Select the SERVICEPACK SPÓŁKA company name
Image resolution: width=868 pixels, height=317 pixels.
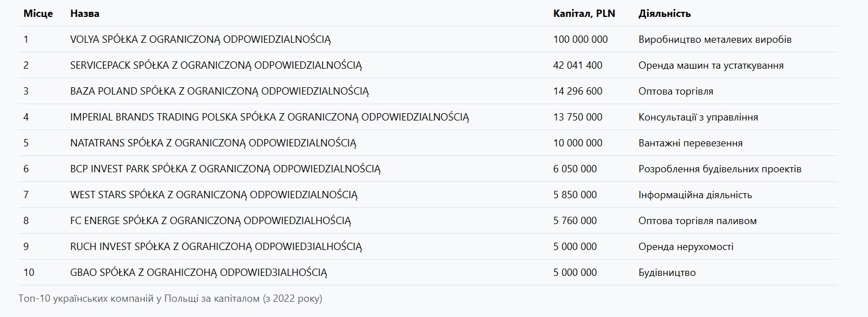click(x=216, y=65)
